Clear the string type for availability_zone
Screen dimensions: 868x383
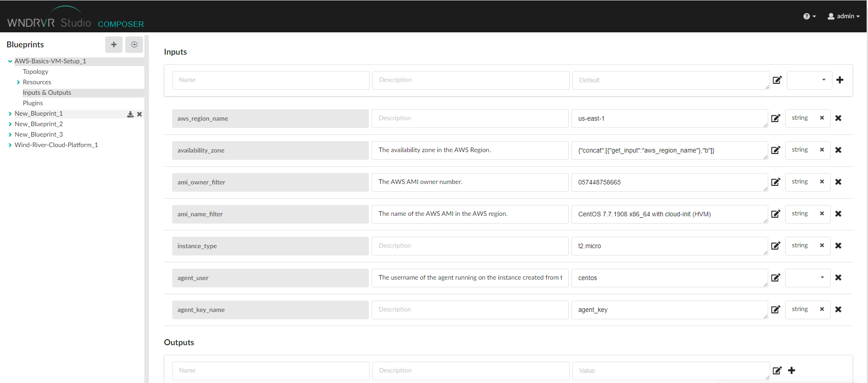822,150
